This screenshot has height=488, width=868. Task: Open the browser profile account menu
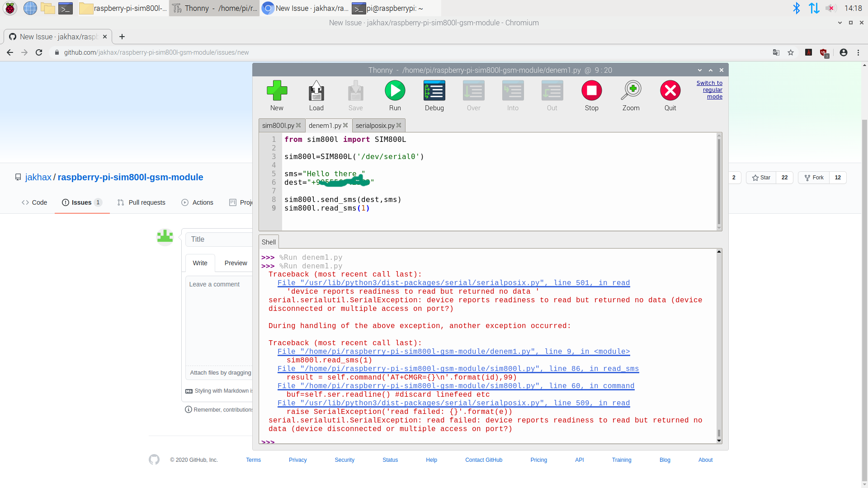click(x=843, y=52)
